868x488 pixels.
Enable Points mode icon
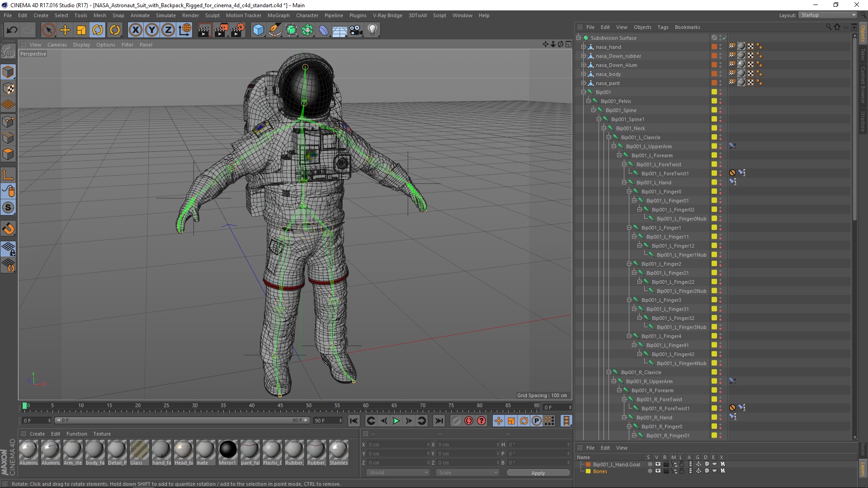8,122
